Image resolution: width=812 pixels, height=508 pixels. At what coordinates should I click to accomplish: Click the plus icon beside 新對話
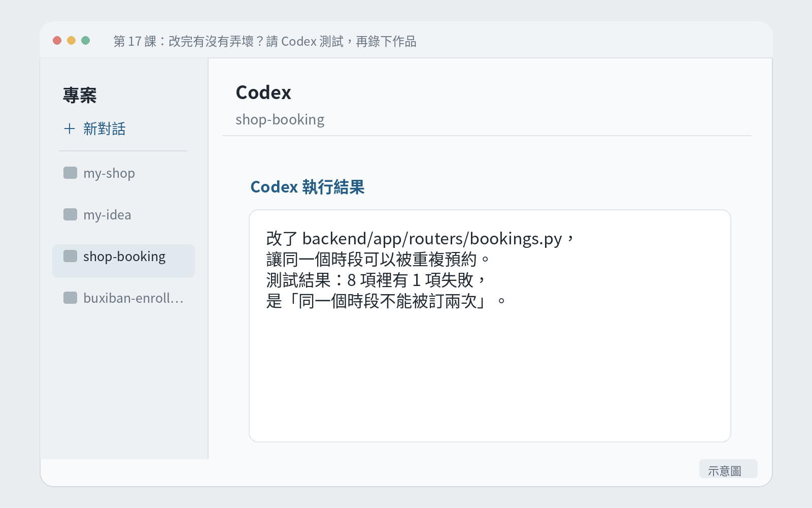pyautogui.click(x=70, y=129)
